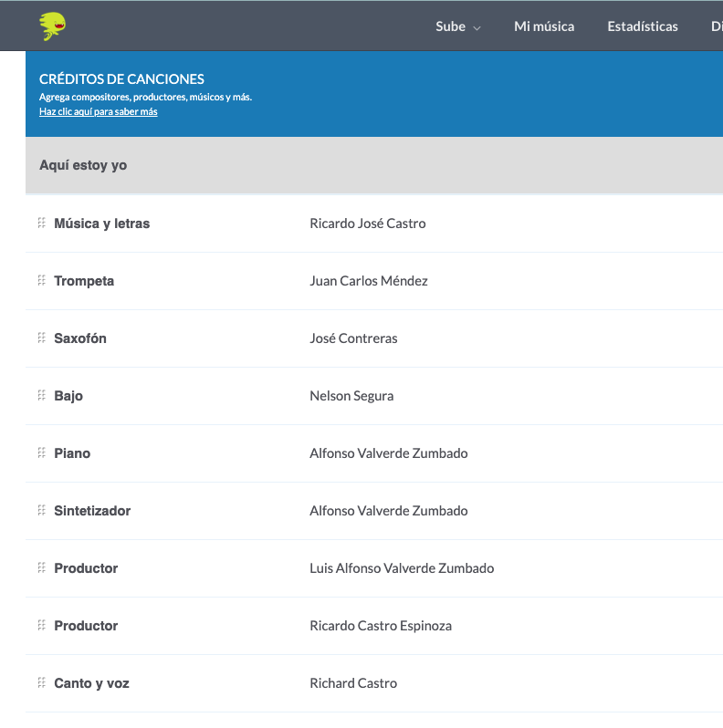Click drag handle beside Productor Ricardo Castro Espinoza
The image size is (723, 728).
click(x=42, y=626)
